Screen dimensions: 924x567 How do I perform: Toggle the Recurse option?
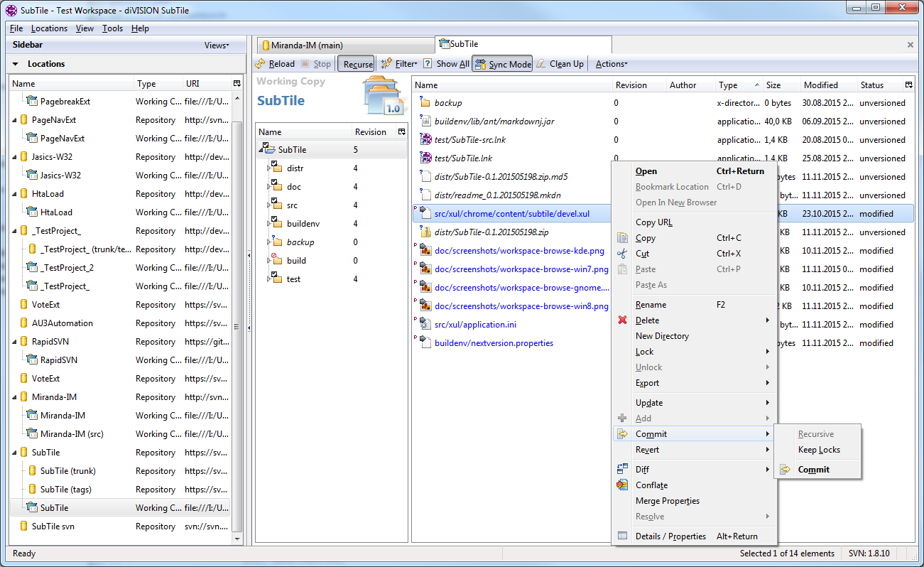pyautogui.click(x=356, y=63)
